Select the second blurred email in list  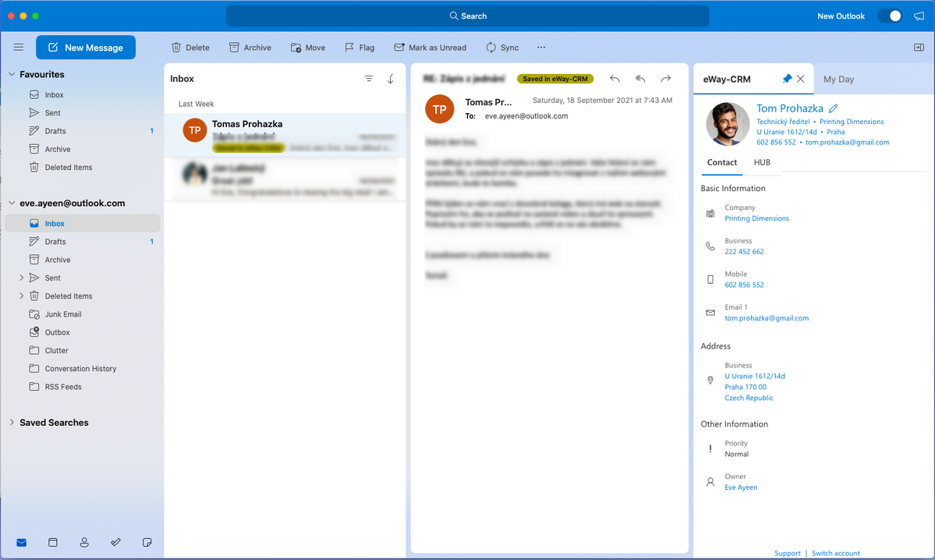tap(285, 180)
